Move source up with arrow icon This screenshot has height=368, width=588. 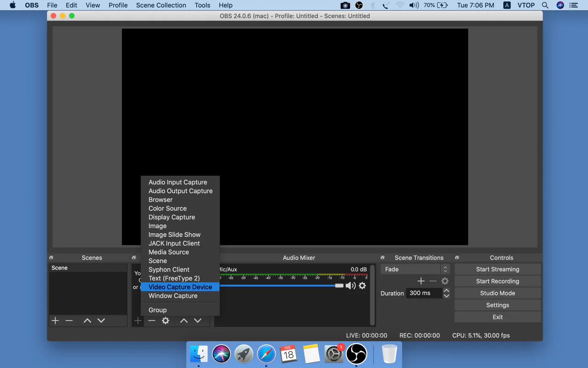point(184,321)
